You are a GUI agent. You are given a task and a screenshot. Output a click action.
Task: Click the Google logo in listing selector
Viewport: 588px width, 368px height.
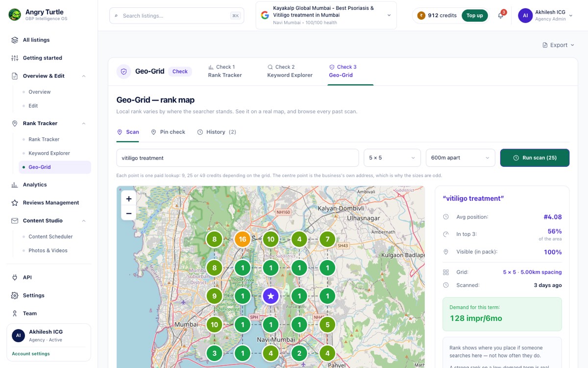click(265, 15)
